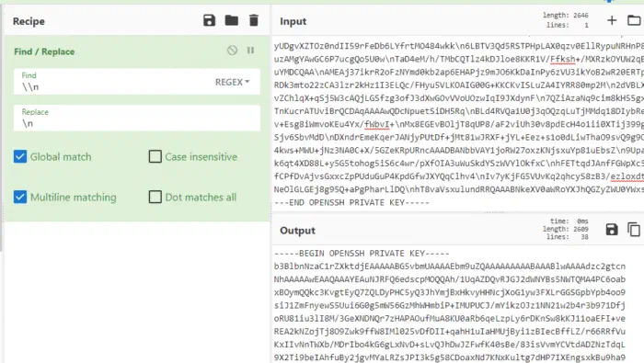Viewport: 644px width, 363px height.
Task: Select the Find / Replace operation title
Action: pyautogui.click(x=44, y=51)
